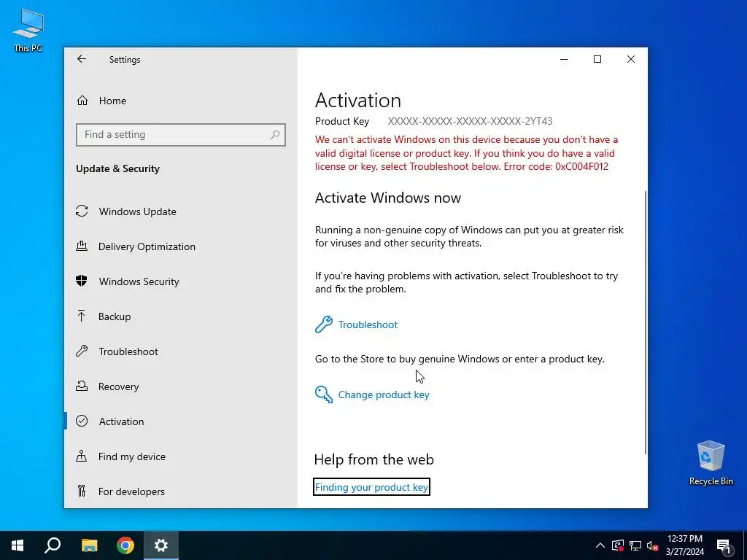
Task: Click the Windows Update sync icon
Action: (x=82, y=211)
